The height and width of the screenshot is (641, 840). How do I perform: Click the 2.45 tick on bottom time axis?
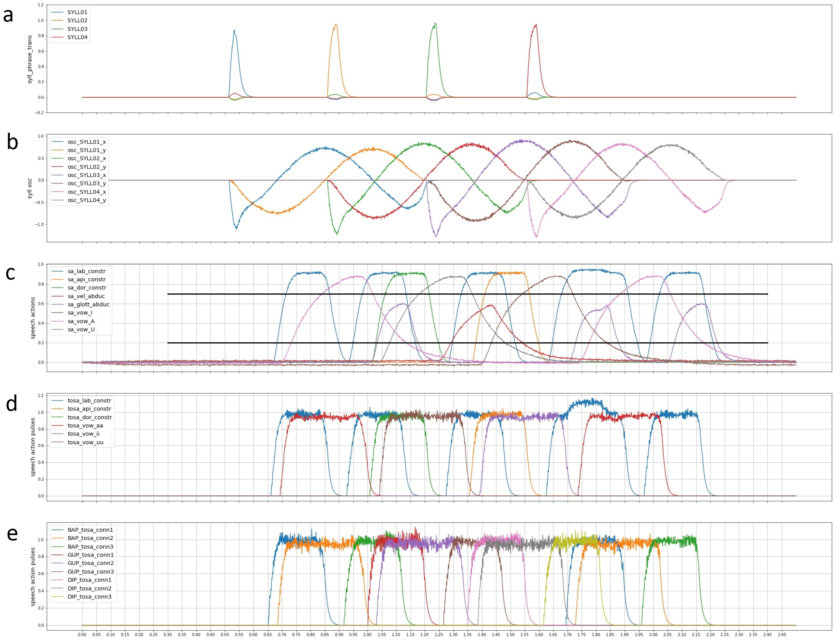pos(782,635)
